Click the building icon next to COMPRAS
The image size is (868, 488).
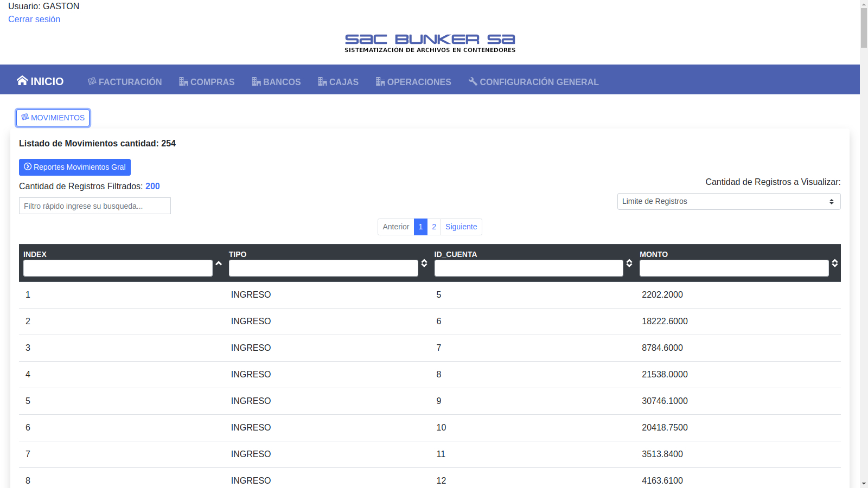pos(183,82)
